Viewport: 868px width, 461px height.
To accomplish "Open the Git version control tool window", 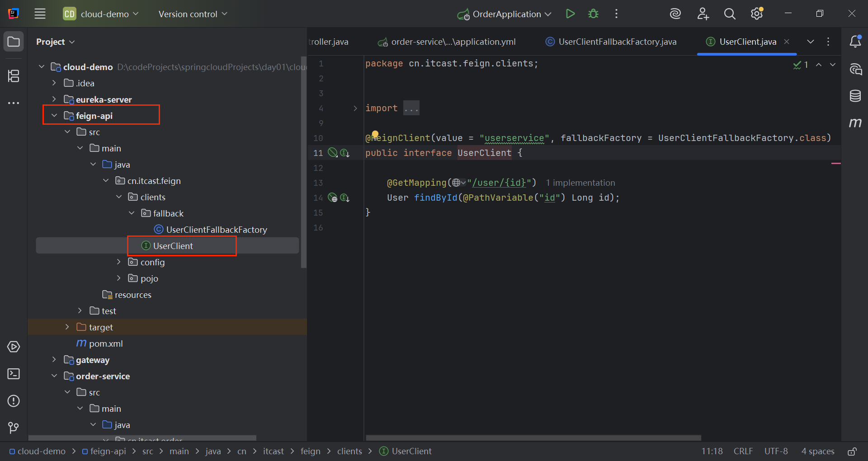I will [x=14, y=428].
